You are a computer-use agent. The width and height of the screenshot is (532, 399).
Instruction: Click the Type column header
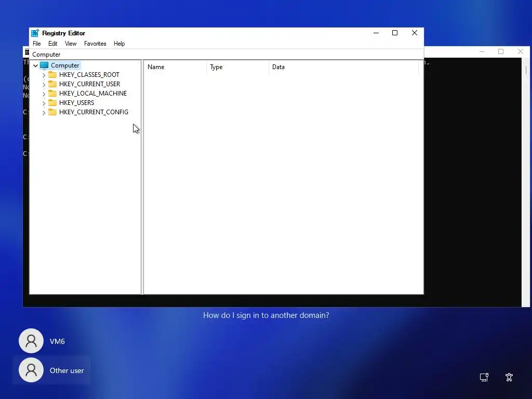[237, 67]
